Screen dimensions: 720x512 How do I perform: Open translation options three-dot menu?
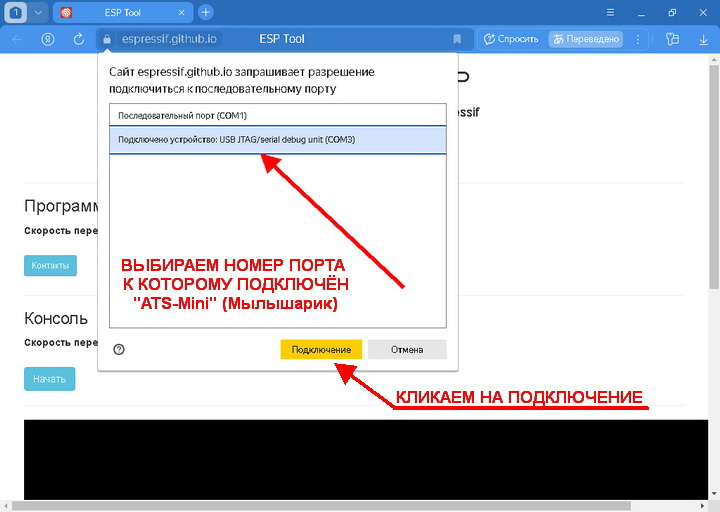(x=638, y=39)
